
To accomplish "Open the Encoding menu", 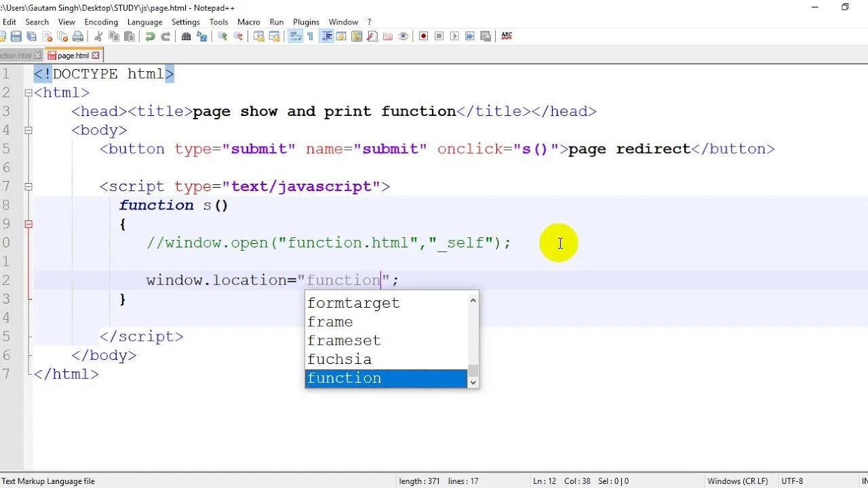I will (x=101, y=22).
